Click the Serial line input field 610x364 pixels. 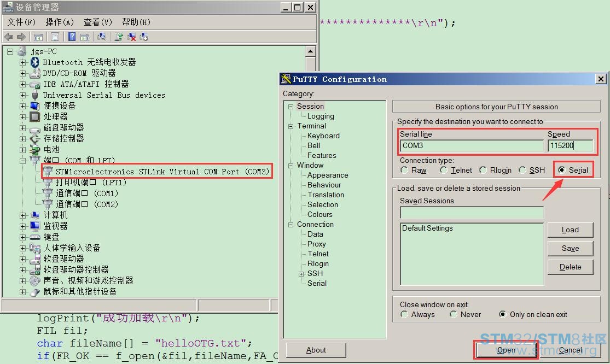coord(472,146)
